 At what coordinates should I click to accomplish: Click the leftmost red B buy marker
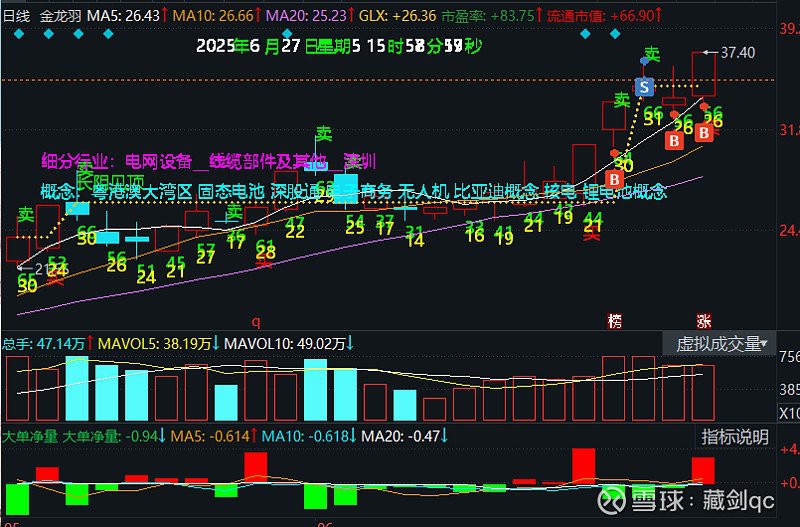point(614,180)
